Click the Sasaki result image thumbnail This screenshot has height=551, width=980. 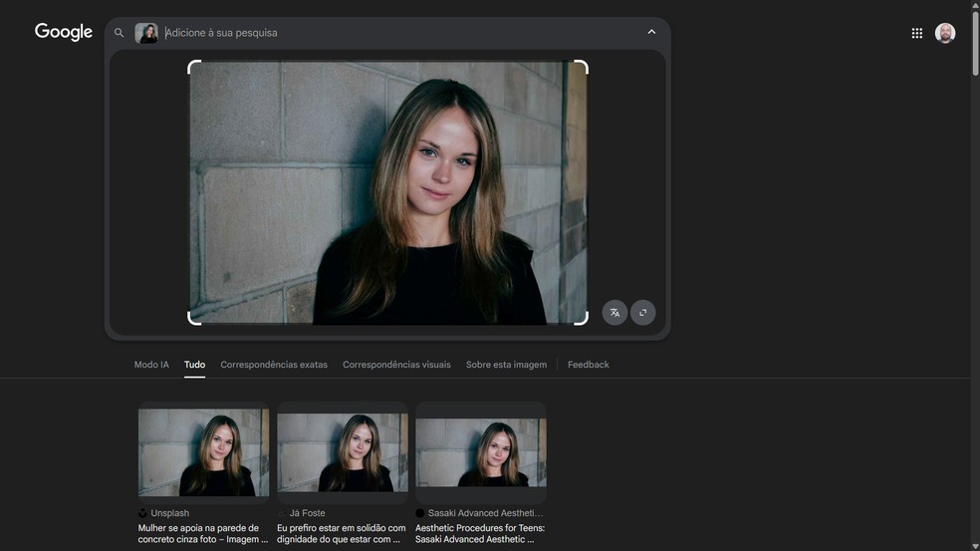pyautogui.click(x=480, y=452)
